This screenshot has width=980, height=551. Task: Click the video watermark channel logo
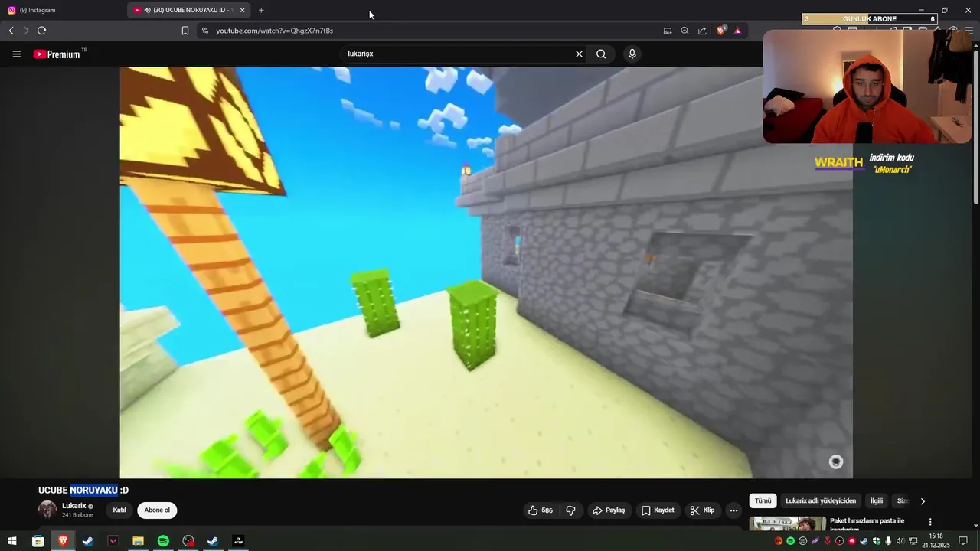point(836,461)
